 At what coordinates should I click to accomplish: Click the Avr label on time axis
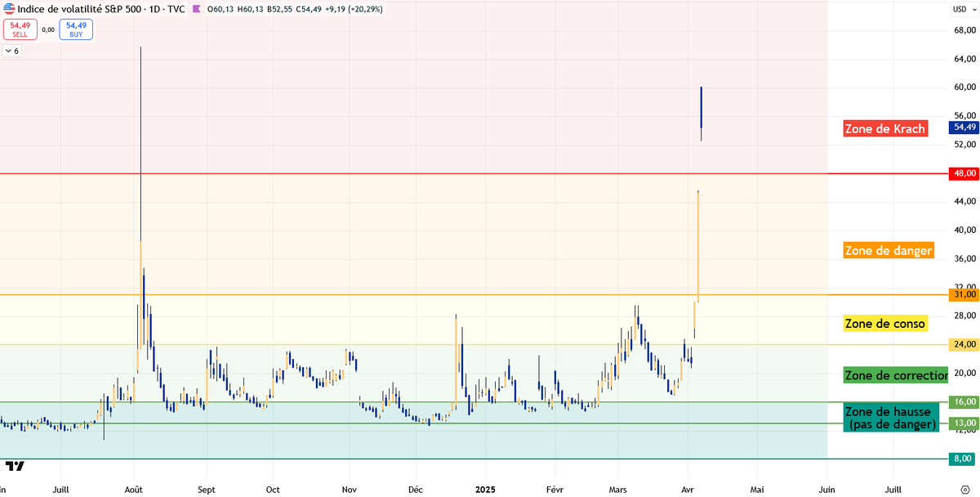pyautogui.click(x=687, y=489)
